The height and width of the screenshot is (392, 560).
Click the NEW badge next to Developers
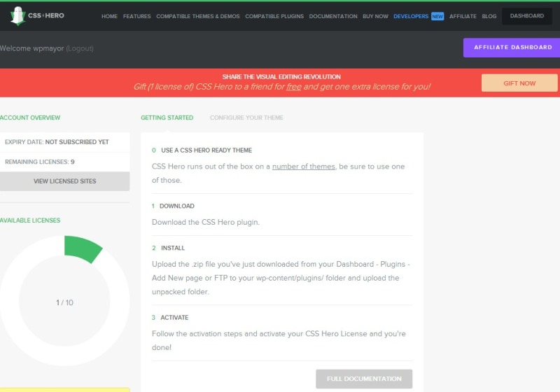(437, 16)
